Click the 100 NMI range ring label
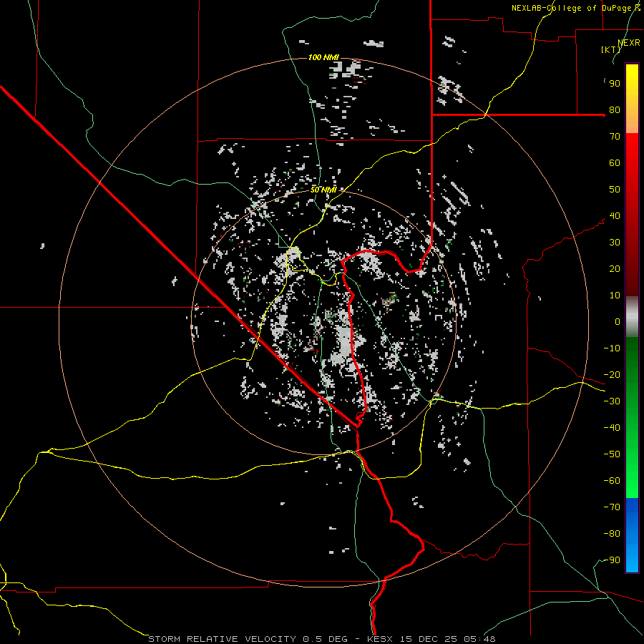644x644 pixels. tap(323, 57)
